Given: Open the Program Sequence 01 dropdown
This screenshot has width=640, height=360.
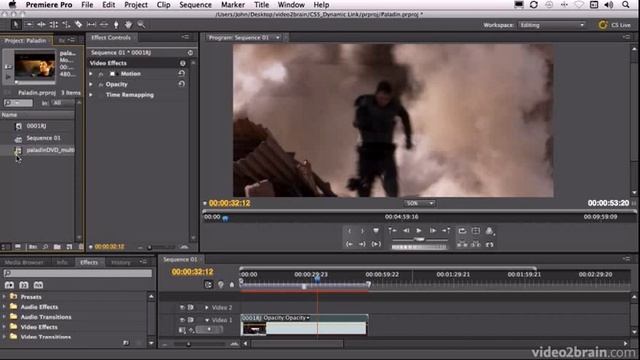Looking at the screenshot, I should tap(278, 38).
